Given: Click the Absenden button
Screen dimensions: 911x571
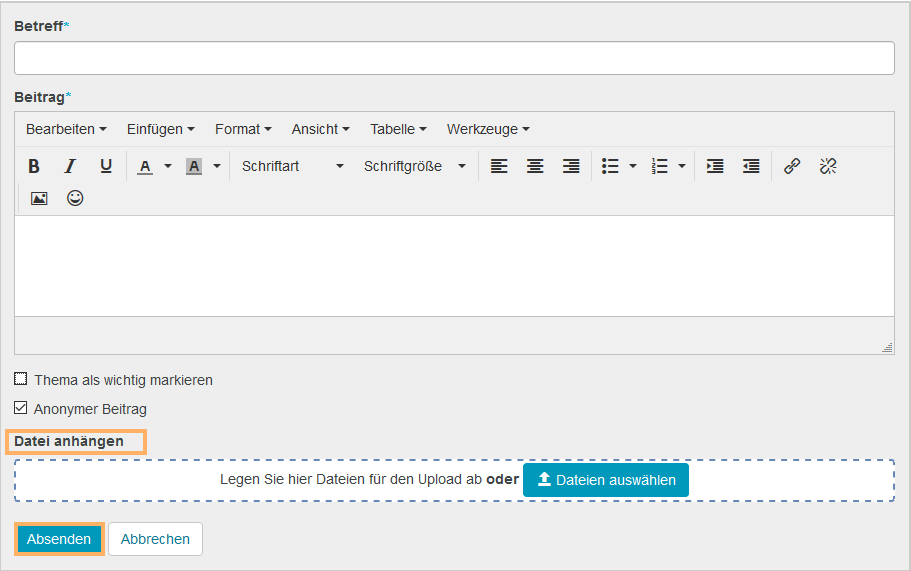Looking at the screenshot, I should (59, 539).
